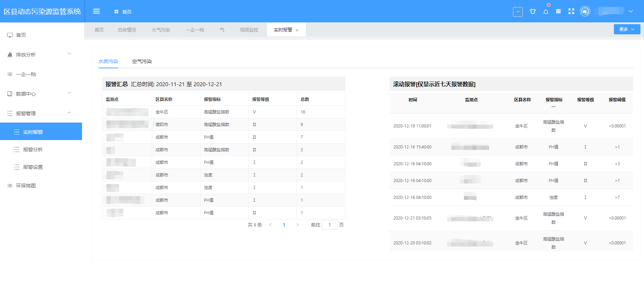Screen dimensions: 644x305
Task: Open the user account dropdown arrow
Action: click(x=631, y=11)
